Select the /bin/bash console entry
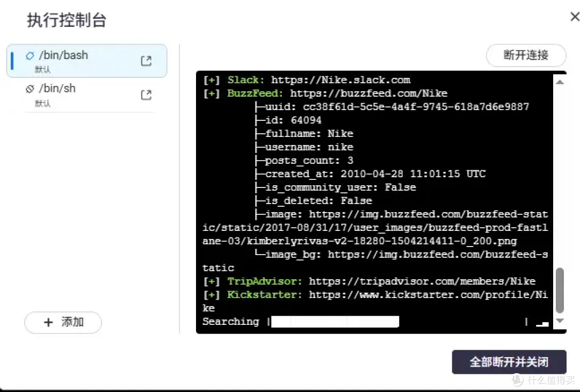Screen dimensions: 580x392 (x=86, y=61)
